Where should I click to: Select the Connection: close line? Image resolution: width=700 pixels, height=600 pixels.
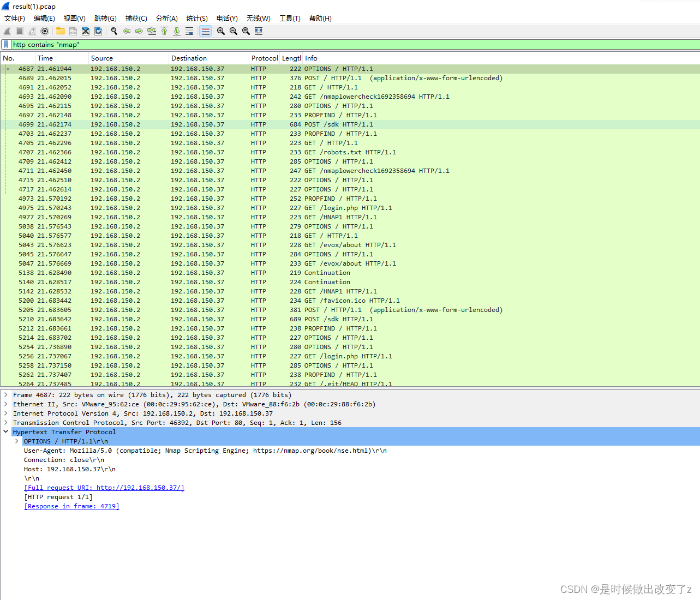tap(64, 460)
